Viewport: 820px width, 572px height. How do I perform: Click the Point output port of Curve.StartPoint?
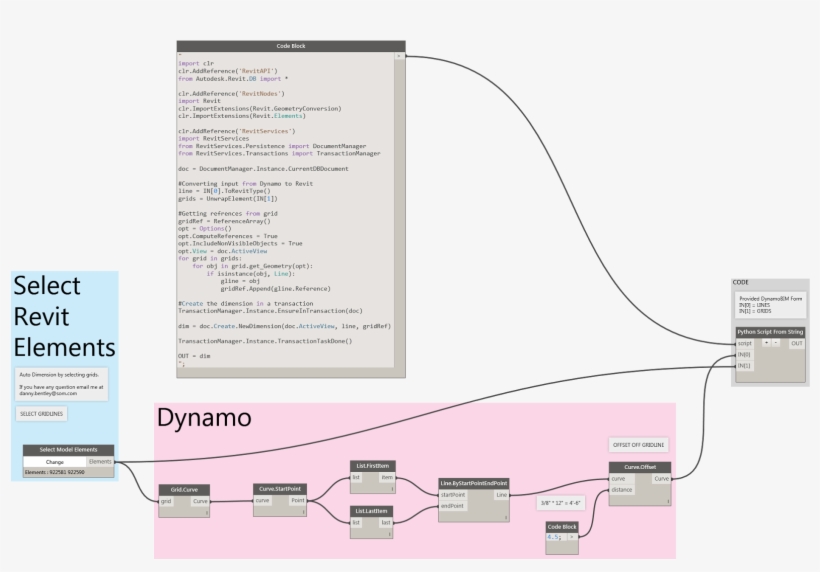(298, 500)
